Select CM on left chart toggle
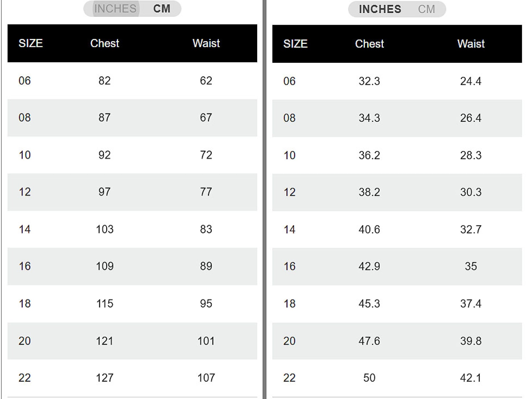The image size is (532, 399). (162, 9)
